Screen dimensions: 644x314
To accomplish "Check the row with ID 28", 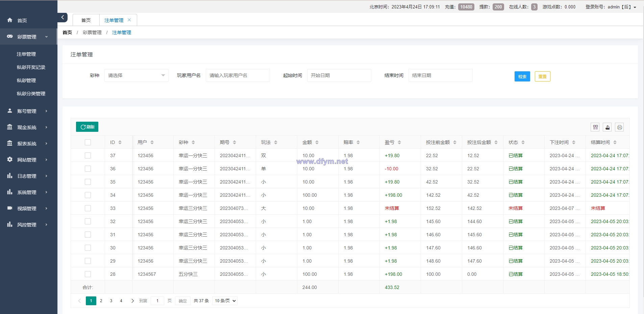I will (88, 274).
